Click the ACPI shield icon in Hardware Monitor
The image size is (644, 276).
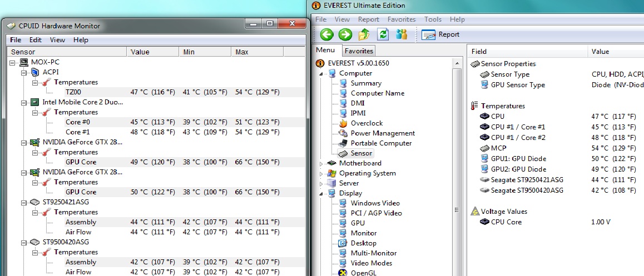(x=36, y=72)
